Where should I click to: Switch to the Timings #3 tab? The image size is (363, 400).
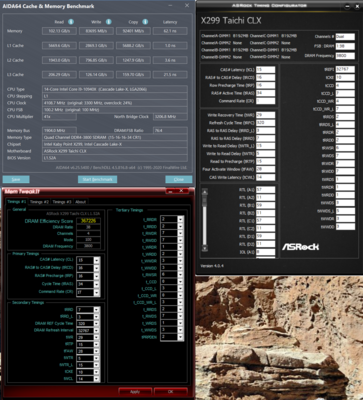(62, 202)
